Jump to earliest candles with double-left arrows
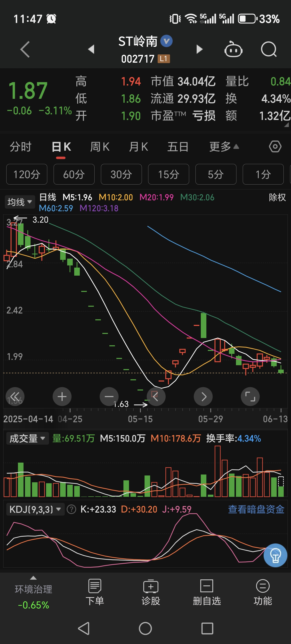291x644 pixels. [x=15, y=397]
